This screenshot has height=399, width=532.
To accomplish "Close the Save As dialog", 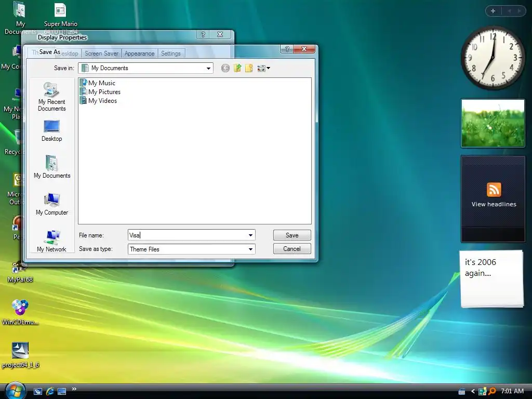I will (x=304, y=49).
